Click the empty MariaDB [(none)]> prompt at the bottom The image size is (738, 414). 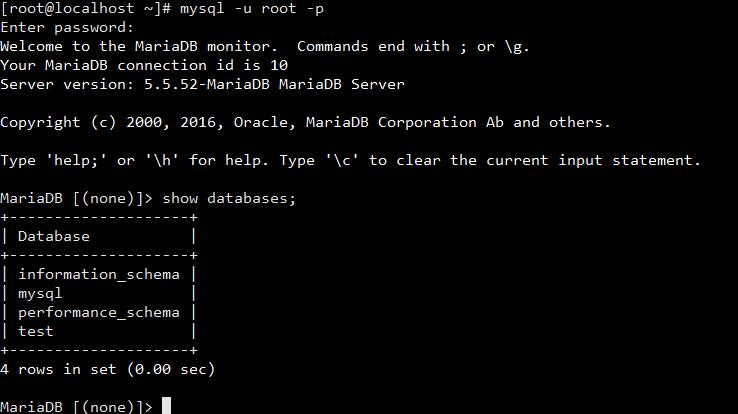tap(76, 406)
